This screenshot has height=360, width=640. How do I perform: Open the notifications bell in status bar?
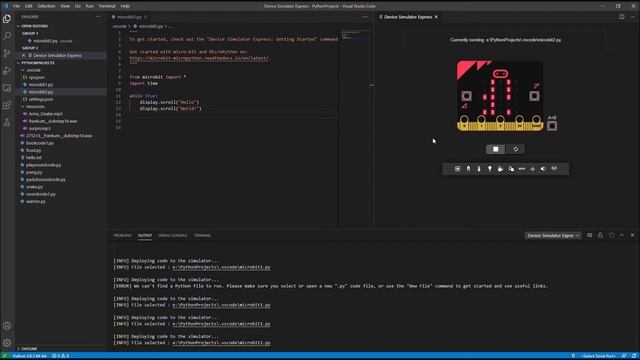coord(634,356)
